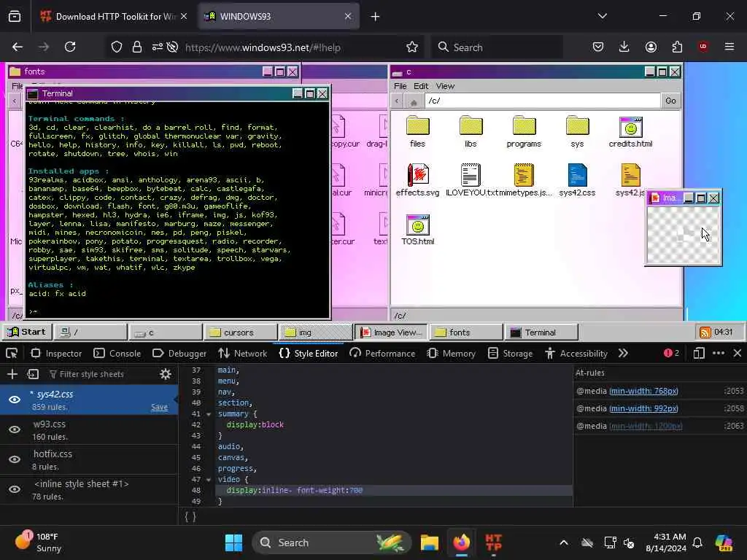The image size is (747, 560).
Task: Create a new style sheet with plus icon
Action: click(12, 374)
